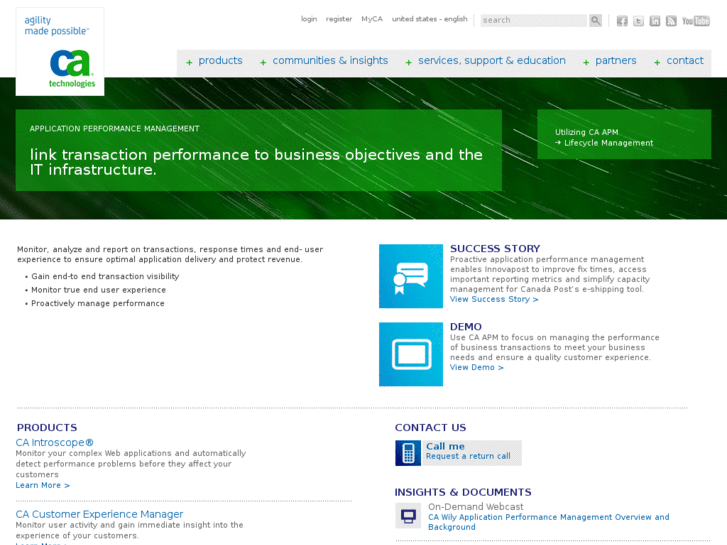
Task: Click the search magnifier button
Action: point(595,20)
